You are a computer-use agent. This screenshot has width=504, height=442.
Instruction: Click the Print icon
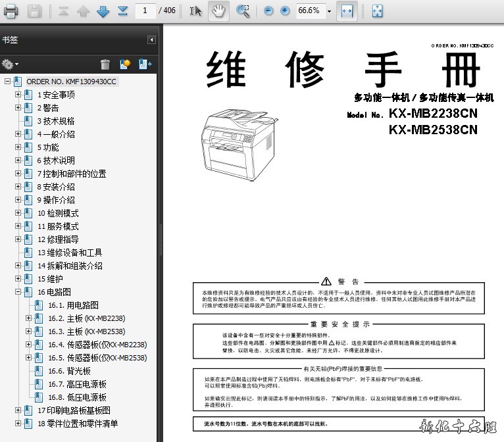(11, 11)
